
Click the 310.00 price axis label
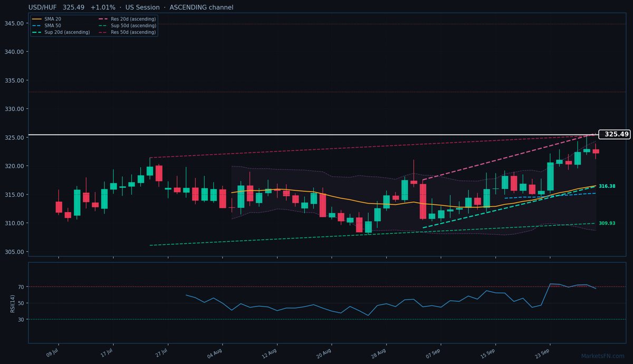[14, 223]
